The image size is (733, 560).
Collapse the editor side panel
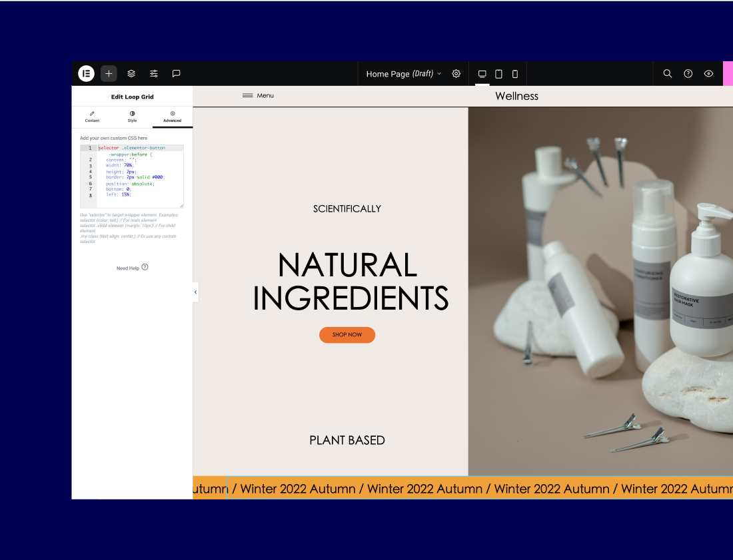(x=195, y=292)
